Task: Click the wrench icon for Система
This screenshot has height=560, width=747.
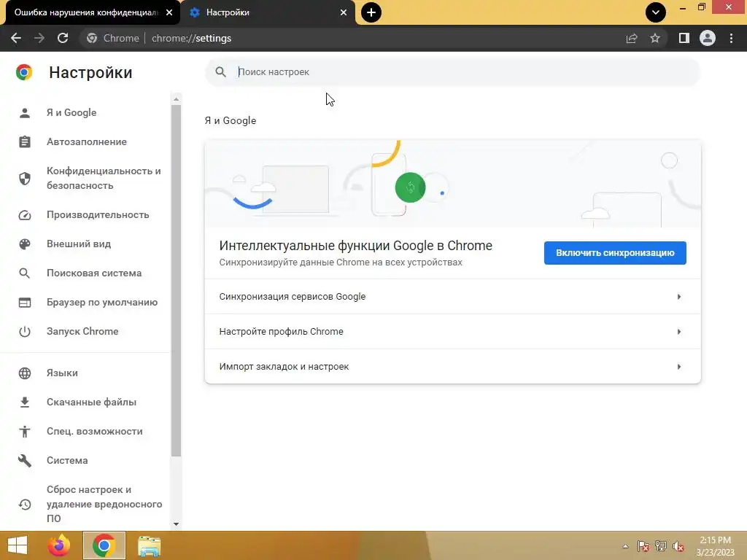Action: 25,461
